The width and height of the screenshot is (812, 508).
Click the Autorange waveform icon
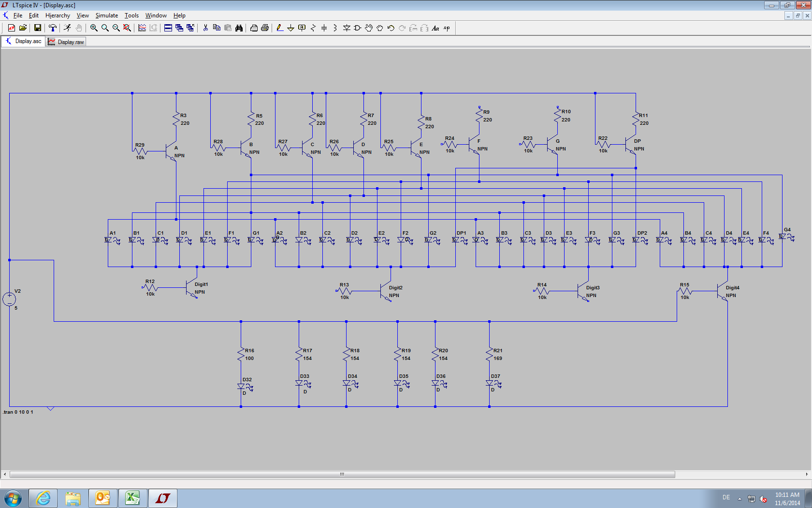click(x=142, y=28)
